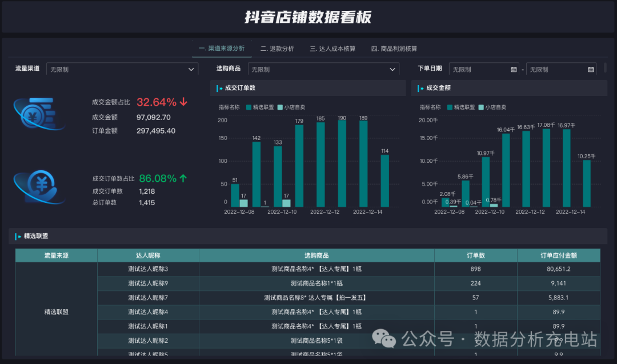
Task: Select the 测试达人昵称4 cell
Action: 148,312
